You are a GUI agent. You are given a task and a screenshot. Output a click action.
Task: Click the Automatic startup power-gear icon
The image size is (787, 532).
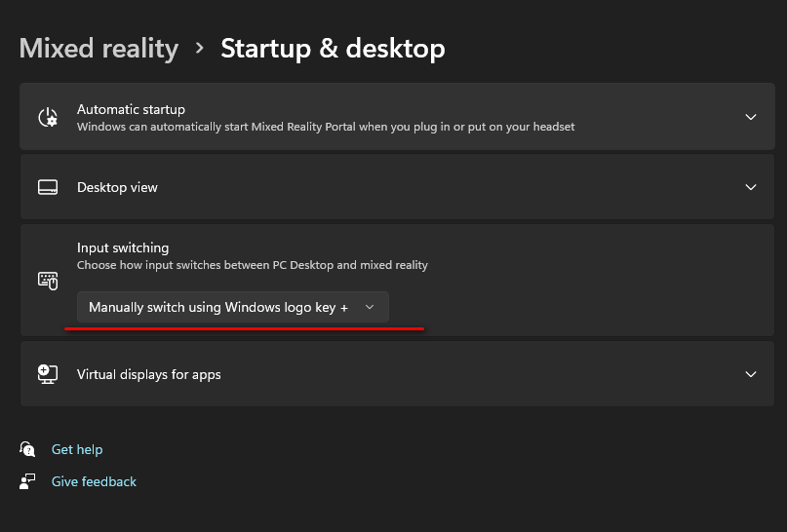pyautogui.click(x=48, y=117)
